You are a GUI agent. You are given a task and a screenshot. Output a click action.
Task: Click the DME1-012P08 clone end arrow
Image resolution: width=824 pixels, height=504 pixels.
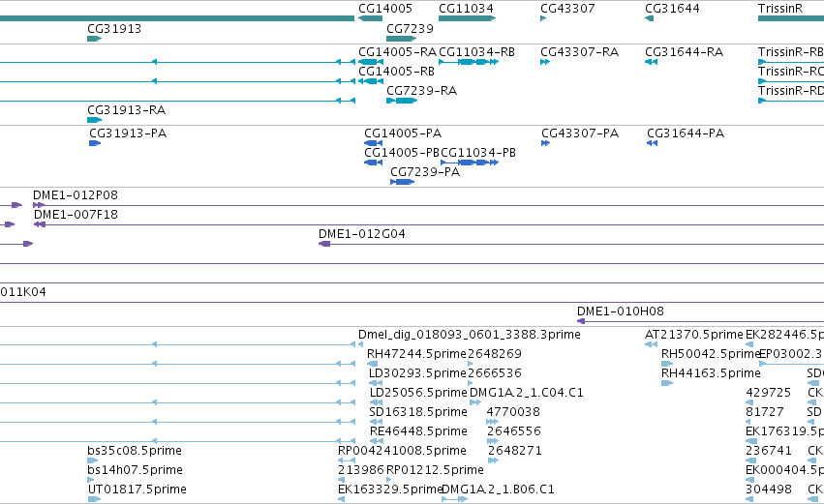coord(39,205)
